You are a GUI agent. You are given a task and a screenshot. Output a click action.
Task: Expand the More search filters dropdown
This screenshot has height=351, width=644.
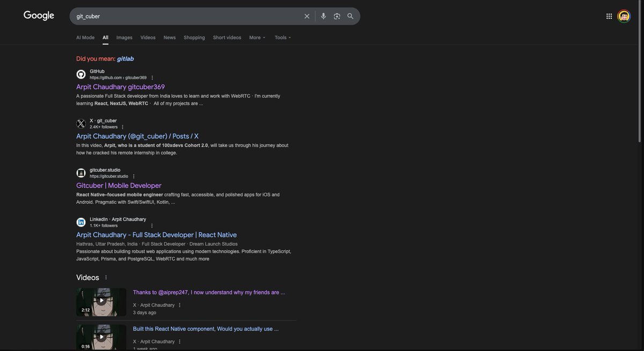[x=258, y=38]
